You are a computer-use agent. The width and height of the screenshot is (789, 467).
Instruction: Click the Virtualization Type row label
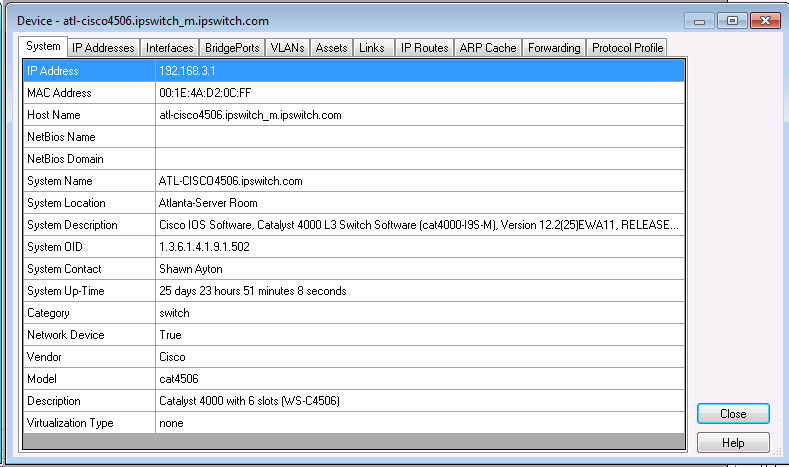coord(89,423)
